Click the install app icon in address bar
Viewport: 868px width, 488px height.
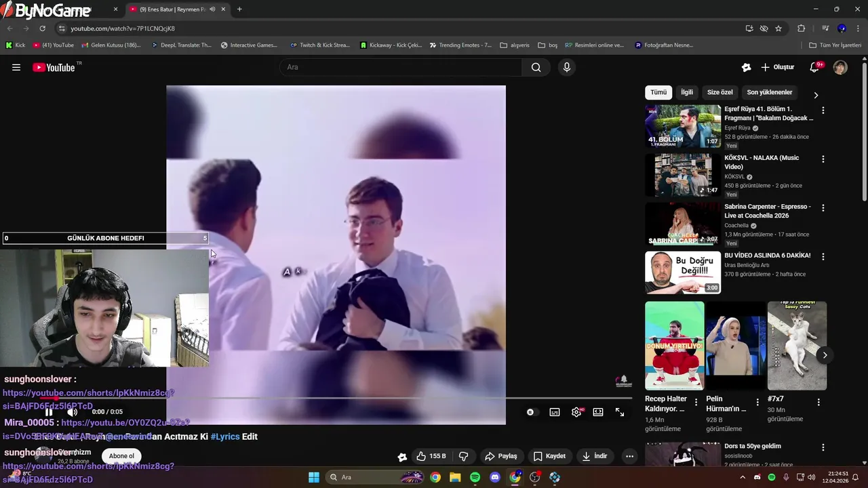point(749,28)
